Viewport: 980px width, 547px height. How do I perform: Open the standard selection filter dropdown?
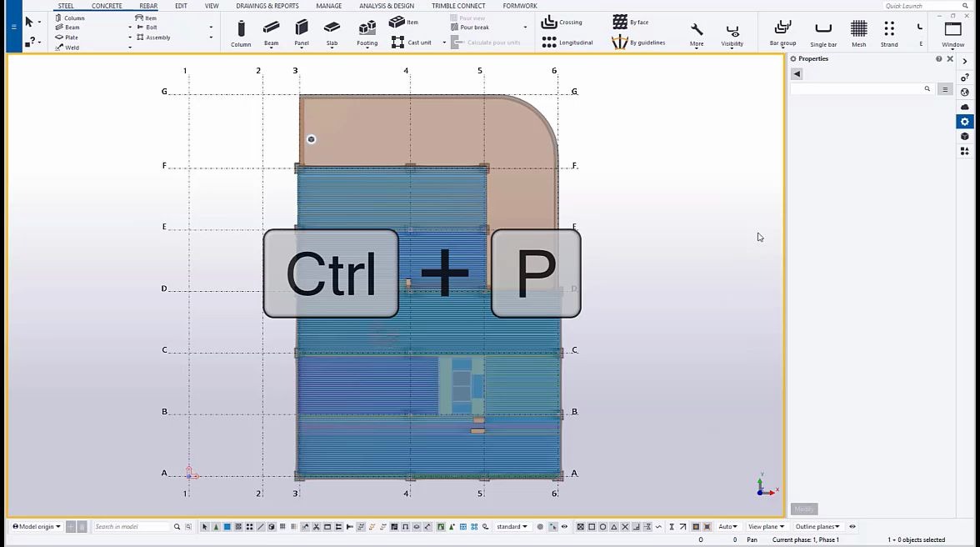[512, 526]
